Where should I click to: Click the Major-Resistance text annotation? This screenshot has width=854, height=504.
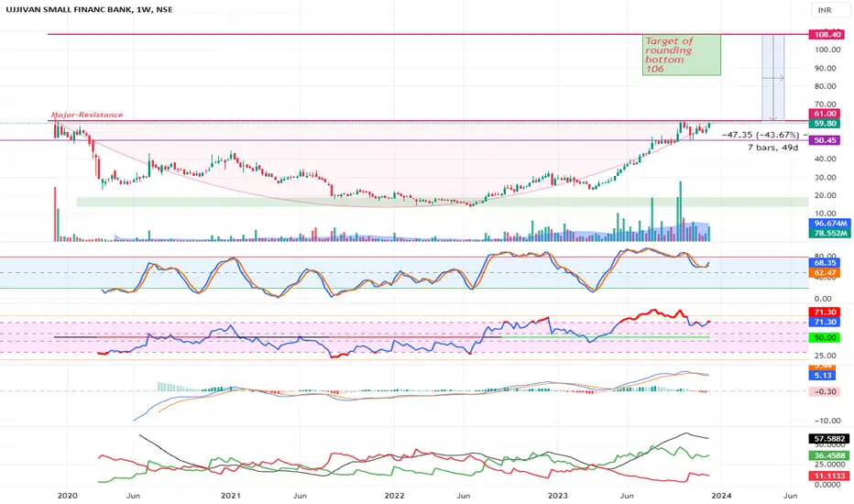point(87,115)
